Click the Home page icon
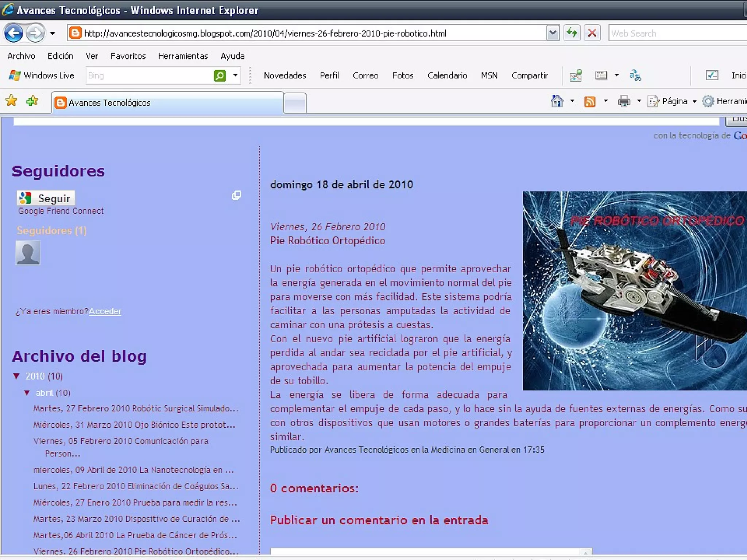747x560 pixels. pos(557,101)
